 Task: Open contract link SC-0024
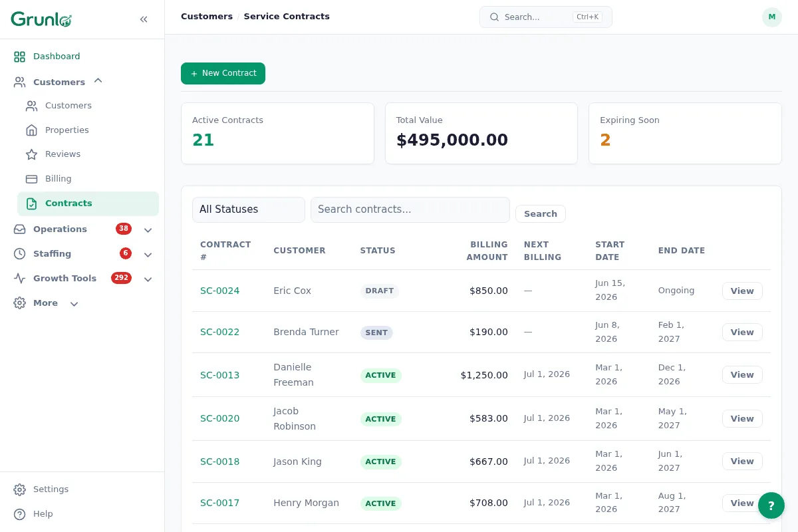(219, 291)
